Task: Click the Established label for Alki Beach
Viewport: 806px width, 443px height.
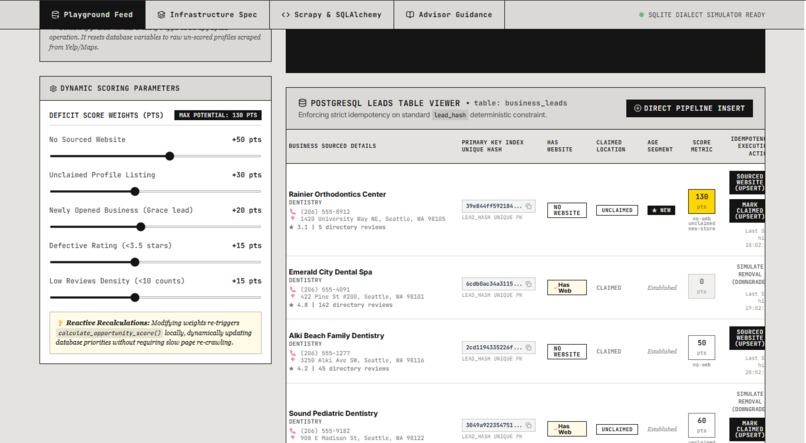Action: (x=662, y=352)
